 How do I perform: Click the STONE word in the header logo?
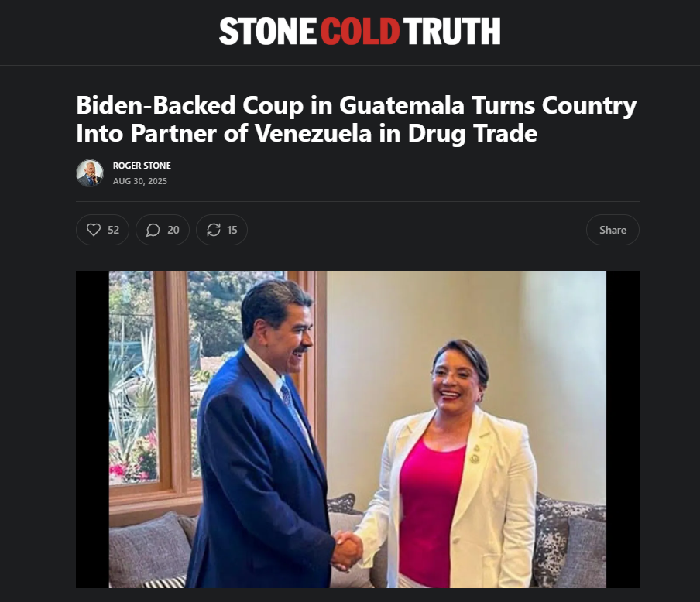coord(268,31)
